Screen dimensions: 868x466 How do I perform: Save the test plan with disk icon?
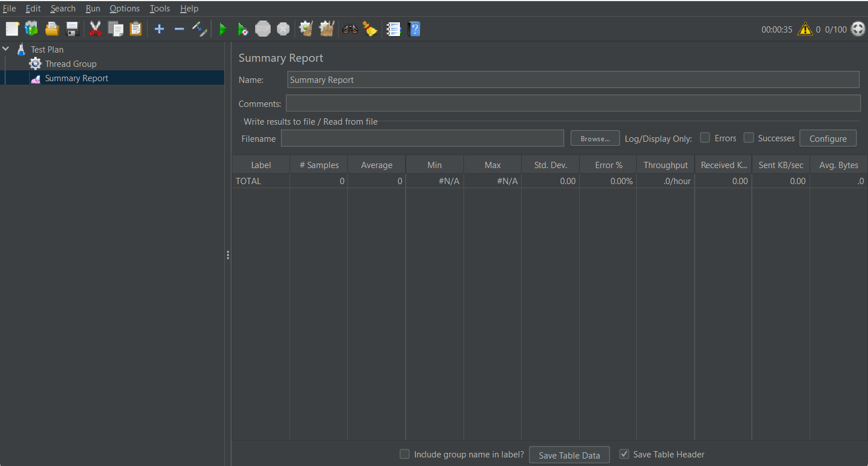[72, 29]
